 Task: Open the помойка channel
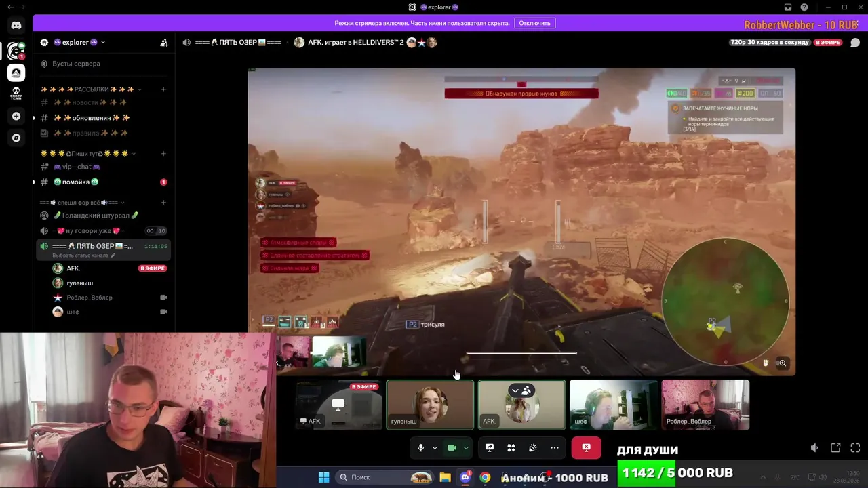point(103,182)
